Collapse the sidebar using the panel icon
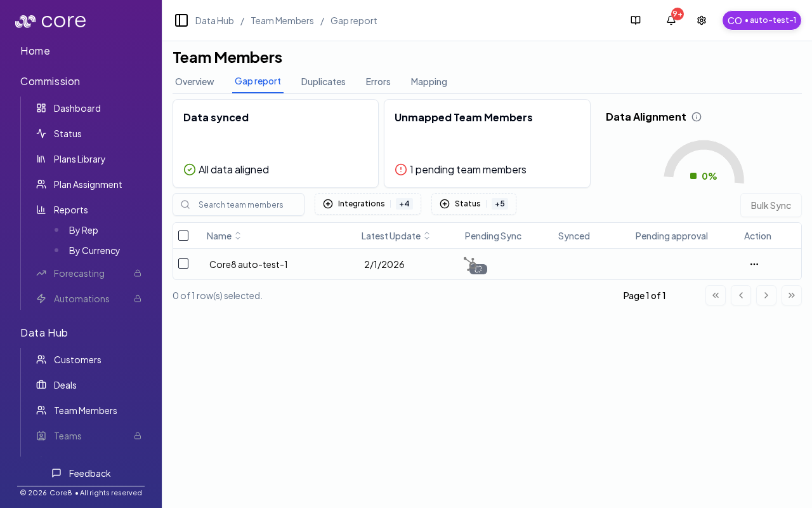This screenshot has width=812, height=508. [x=181, y=20]
